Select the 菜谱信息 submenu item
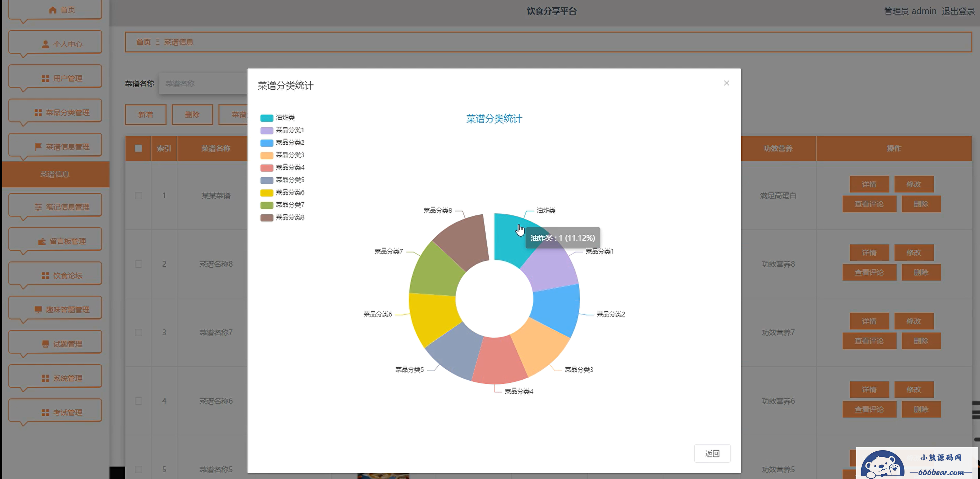Image resolution: width=980 pixels, height=479 pixels. point(56,174)
